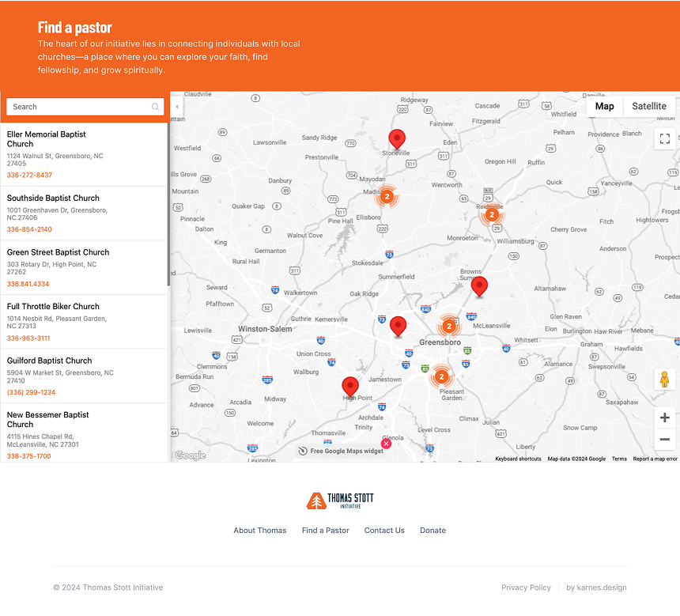Click address 5904 W Market St
The width and height of the screenshot is (680, 616).
coord(60,376)
